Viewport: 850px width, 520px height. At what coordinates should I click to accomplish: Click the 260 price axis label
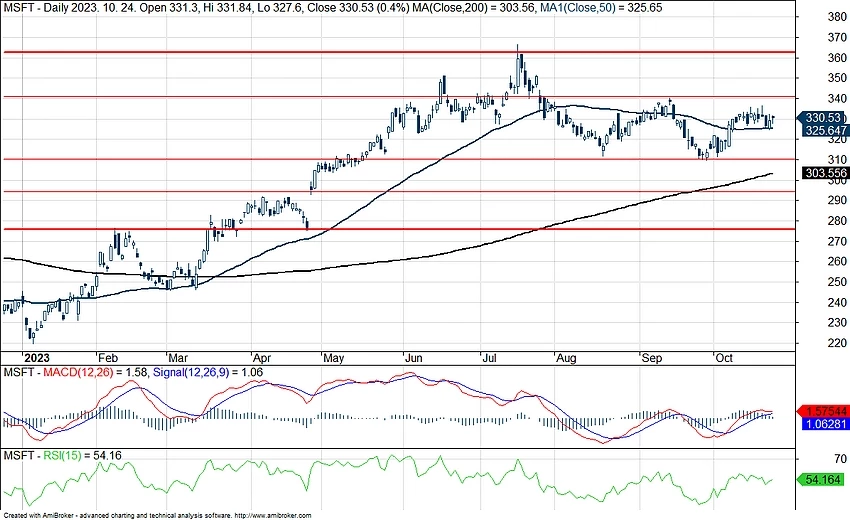pyautogui.click(x=838, y=261)
